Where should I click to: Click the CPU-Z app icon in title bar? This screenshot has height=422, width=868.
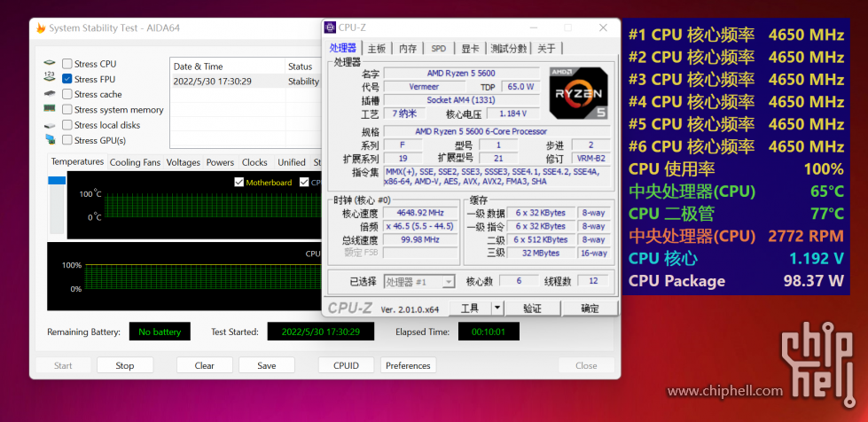(331, 27)
